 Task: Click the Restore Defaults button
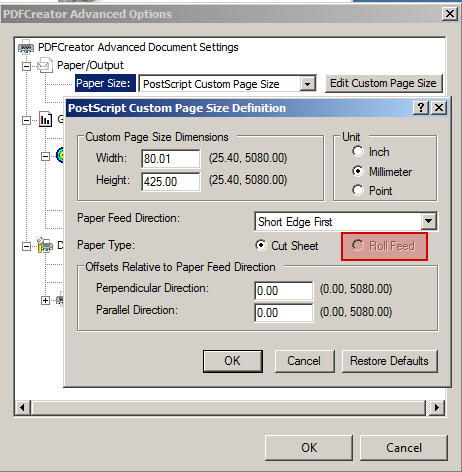[389, 361]
